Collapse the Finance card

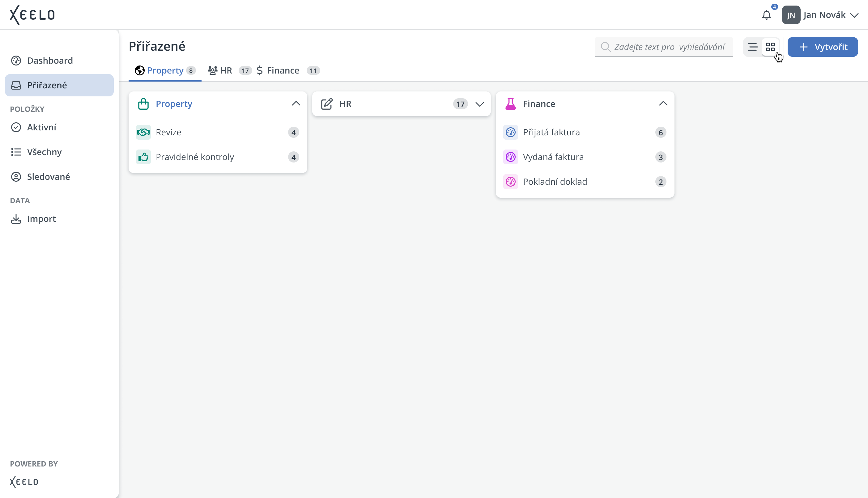click(663, 103)
